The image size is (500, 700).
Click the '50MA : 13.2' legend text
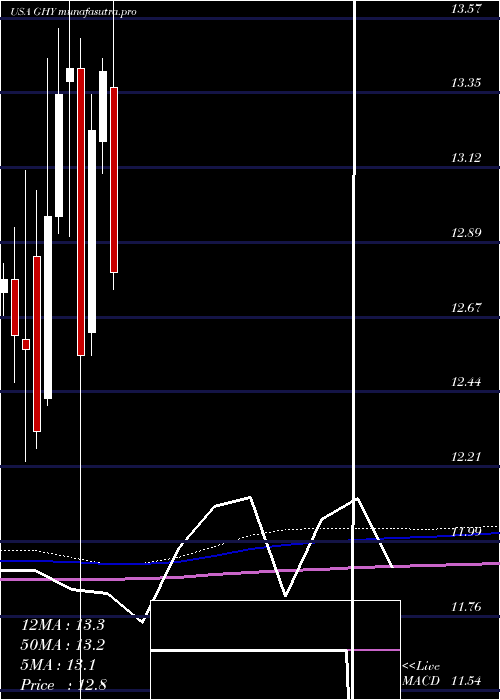coord(63,645)
